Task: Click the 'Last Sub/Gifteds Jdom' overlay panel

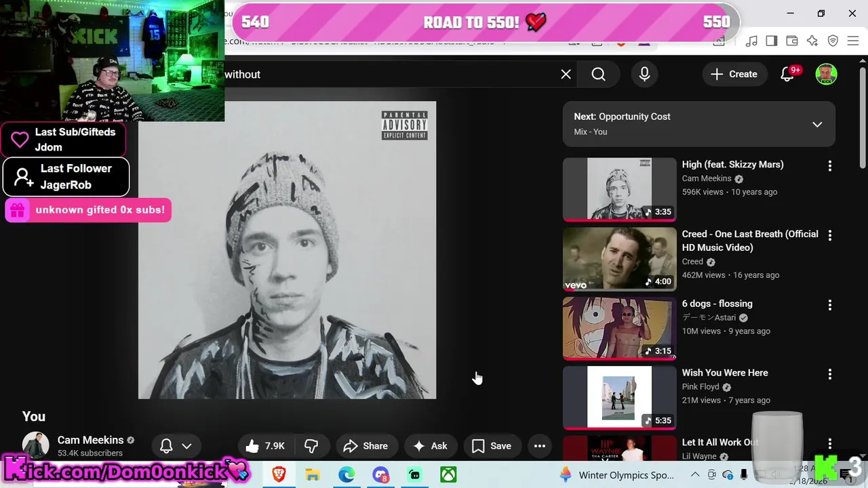Action: [63, 139]
